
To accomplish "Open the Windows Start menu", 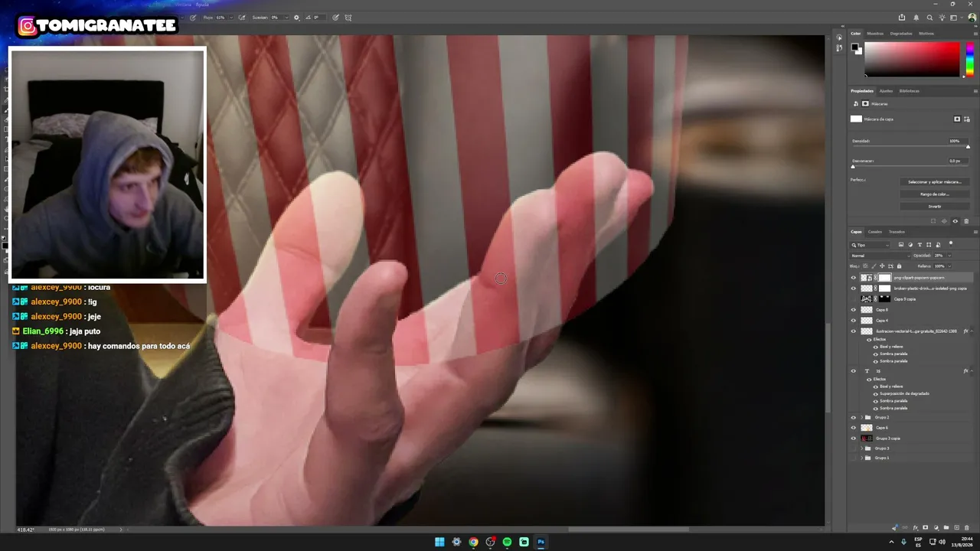I will coord(439,542).
